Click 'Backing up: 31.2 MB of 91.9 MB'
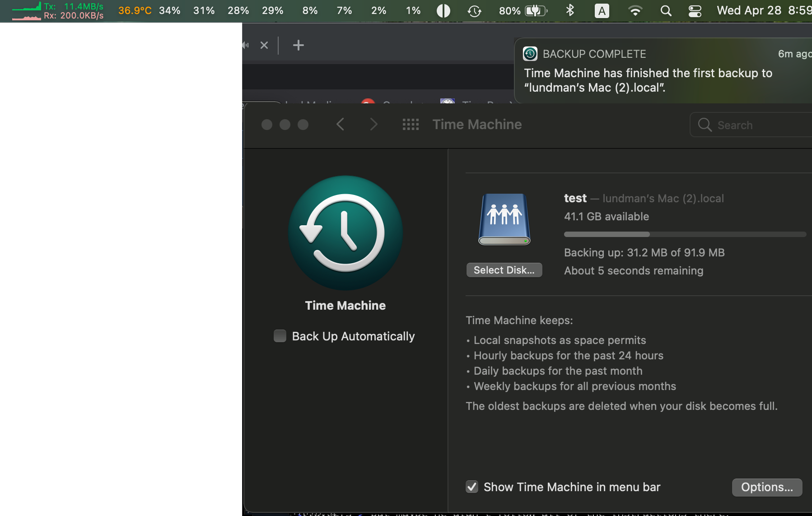 tap(644, 252)
